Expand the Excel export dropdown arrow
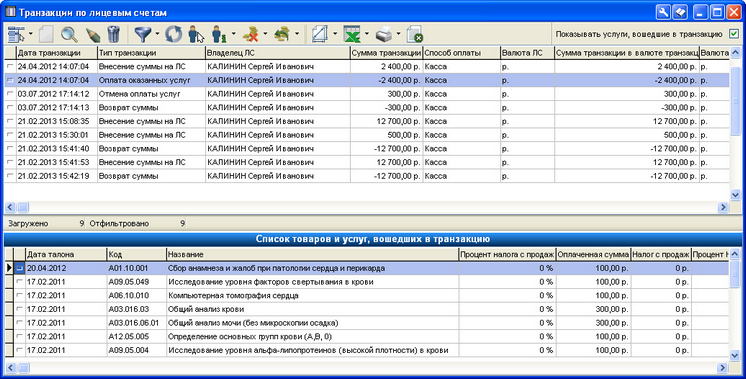The height and width of the screenshot is (379, 746). 367,34
